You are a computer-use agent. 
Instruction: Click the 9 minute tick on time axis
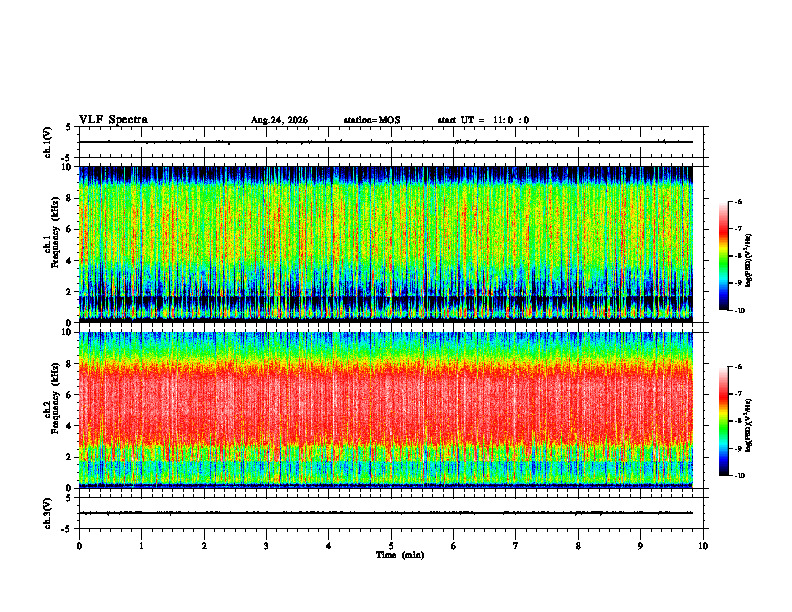tap(640, 546)
